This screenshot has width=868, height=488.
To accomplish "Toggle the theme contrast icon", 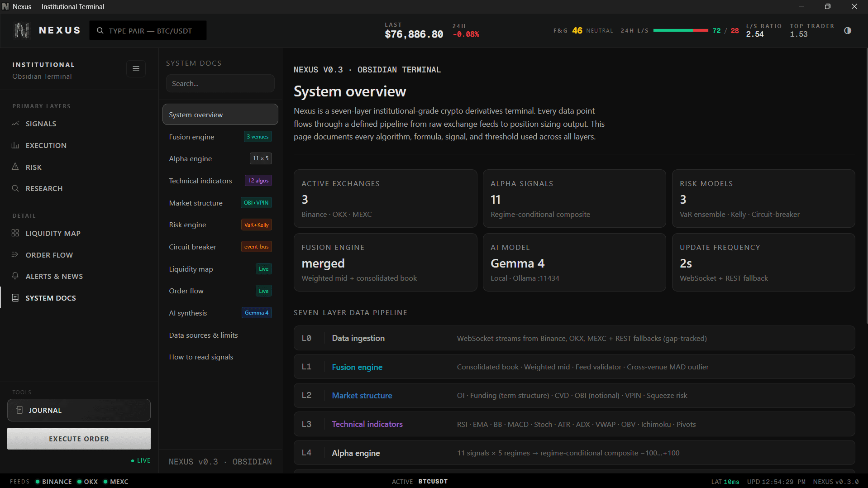I will [x=848, y=31].
